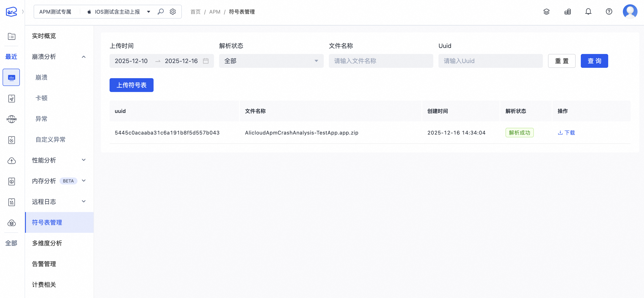Open the HTTPDNS sidebar icon
Image resolution: width=644 pixels, height=298 pixels.
tap(11, 119)
